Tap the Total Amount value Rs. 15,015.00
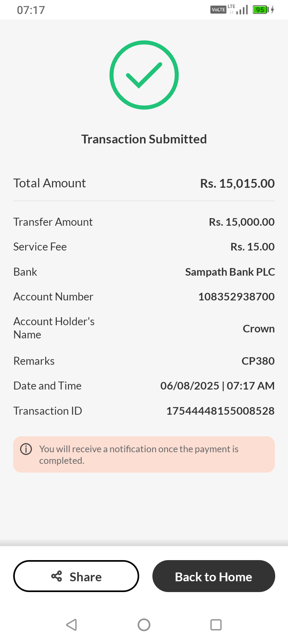Image resolution: width=288 pixels, height=644 pixels. coord(237,183)
